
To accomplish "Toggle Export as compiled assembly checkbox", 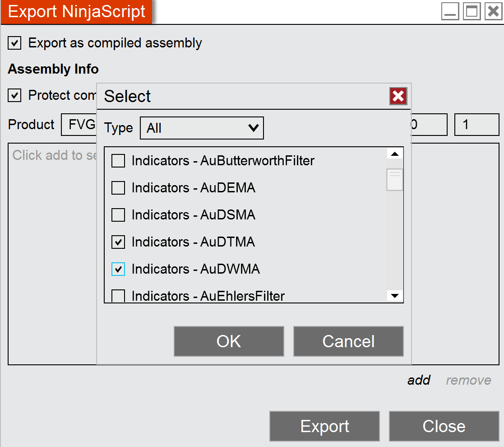I will 14,43.
